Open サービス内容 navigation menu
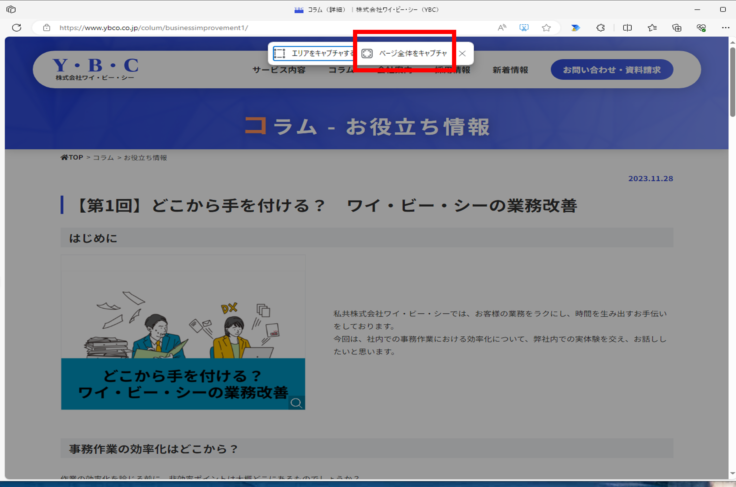Image resolution: width=736 pixels, height=487 pixels. point(279,70)
